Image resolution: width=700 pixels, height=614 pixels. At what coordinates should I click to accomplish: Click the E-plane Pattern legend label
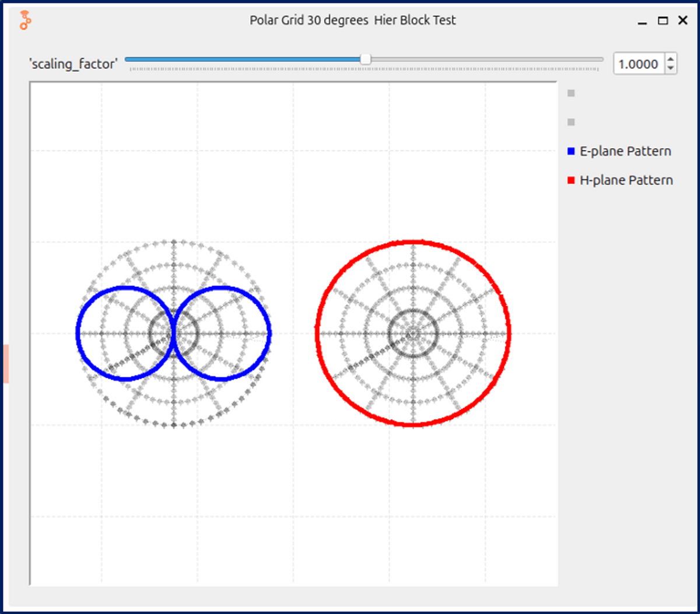click(625, 152)
